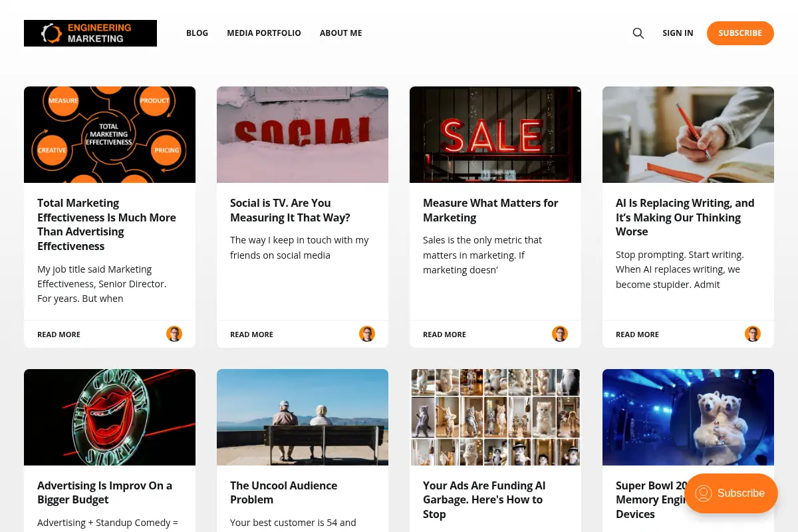
Task: Open the Total Marketing Effectiveness diagram thumbnail
Action: 110,134
